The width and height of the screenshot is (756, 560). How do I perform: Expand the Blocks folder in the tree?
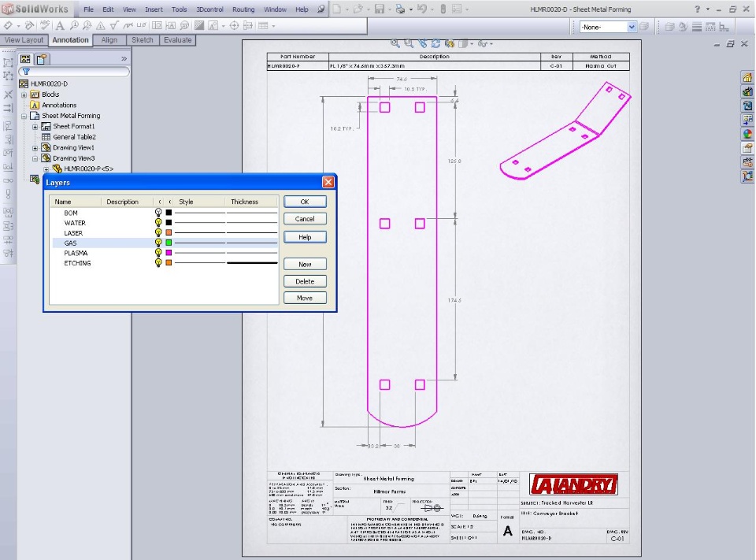point(24,95)
